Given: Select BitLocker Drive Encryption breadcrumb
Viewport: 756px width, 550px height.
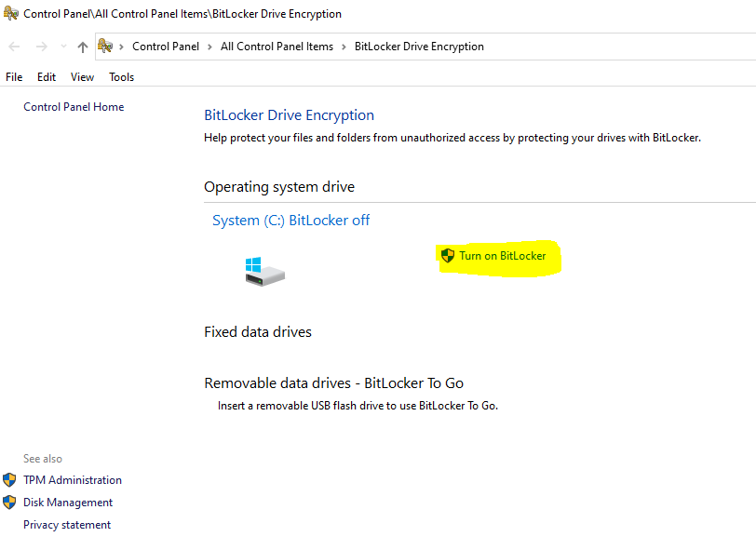Looking at the screenshot, I should pyautogui.click(x=419, y=47).
